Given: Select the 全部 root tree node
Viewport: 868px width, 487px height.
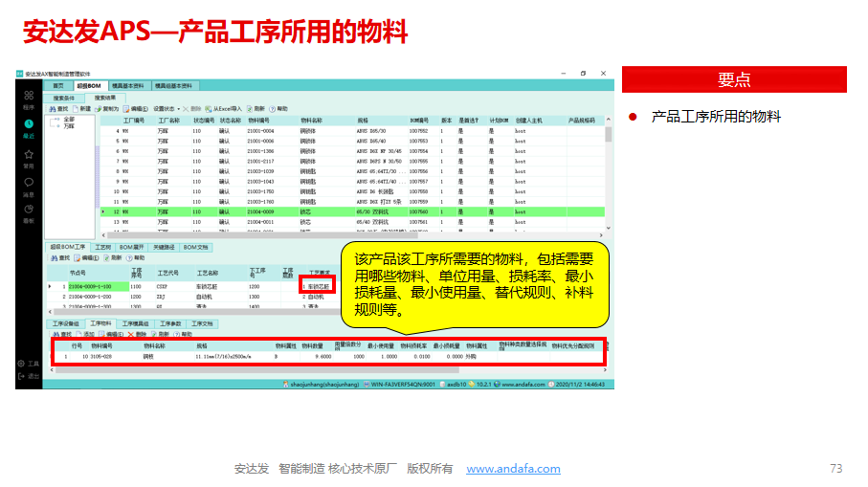Looking at the screenshot, I should tap(67, 120).
